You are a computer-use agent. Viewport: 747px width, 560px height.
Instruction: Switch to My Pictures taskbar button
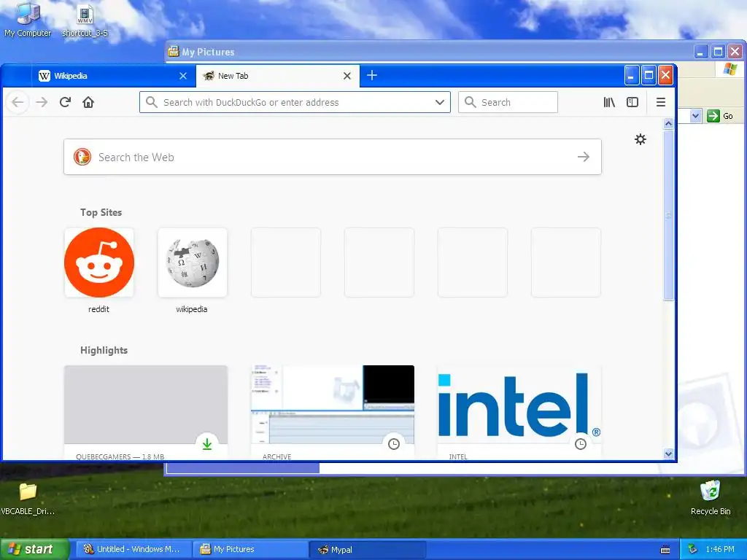pyautogui.click(x=250, y=549)
